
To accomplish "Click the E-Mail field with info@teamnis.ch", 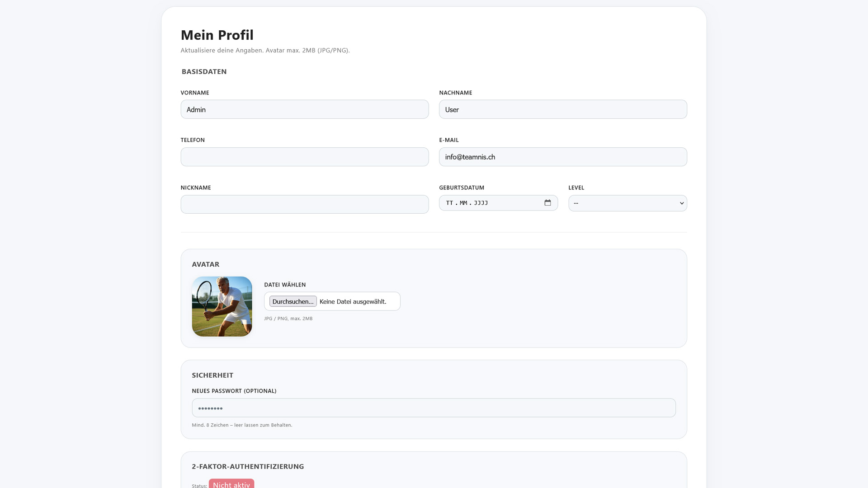I will (562, 157).
